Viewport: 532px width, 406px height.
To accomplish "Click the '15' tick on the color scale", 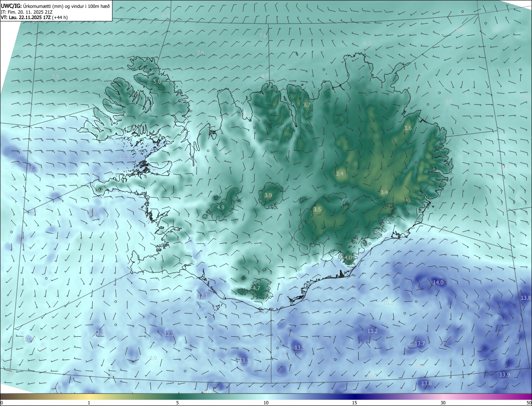I will 355,403.
